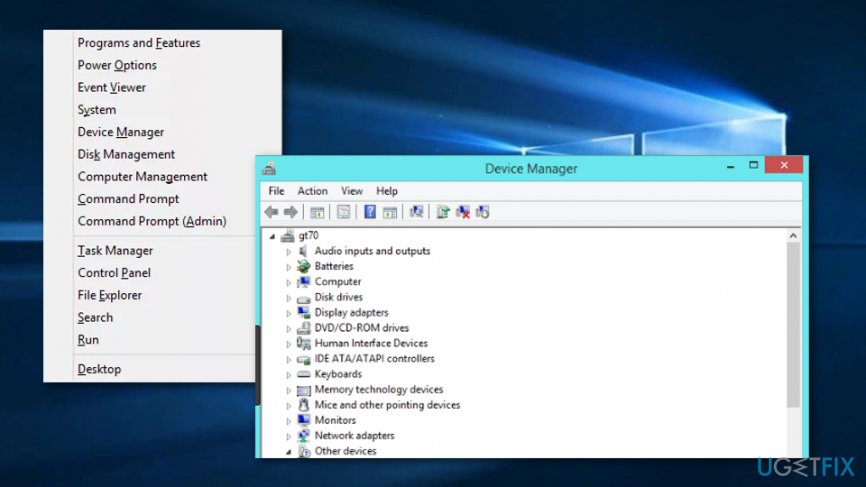Collapse the Other devices node
Screen dimensions: 866x487
click(x=288, y=452)
